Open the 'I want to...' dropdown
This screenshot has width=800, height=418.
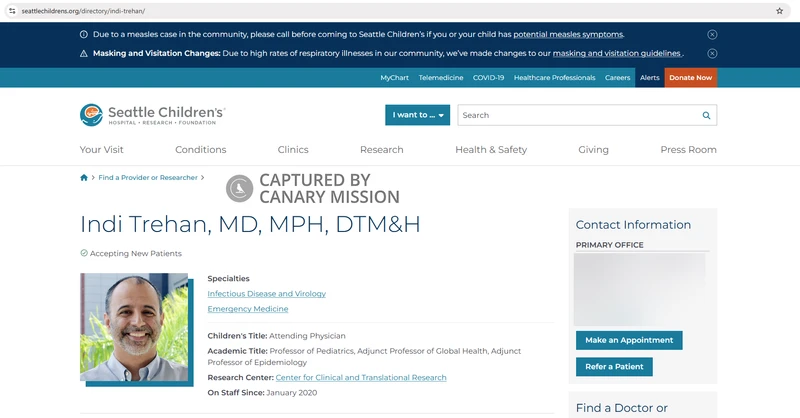pos(417,115)
